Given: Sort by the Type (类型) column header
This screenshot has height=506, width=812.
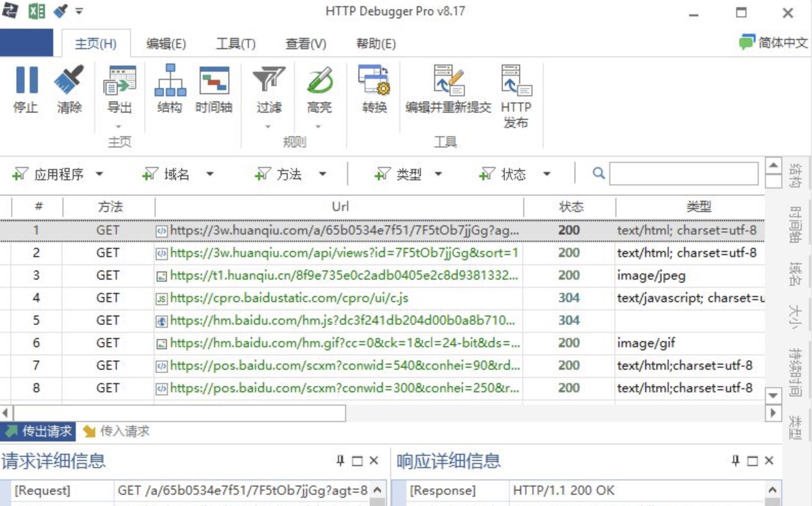Looking at the screenshot, I should (691, 207).
